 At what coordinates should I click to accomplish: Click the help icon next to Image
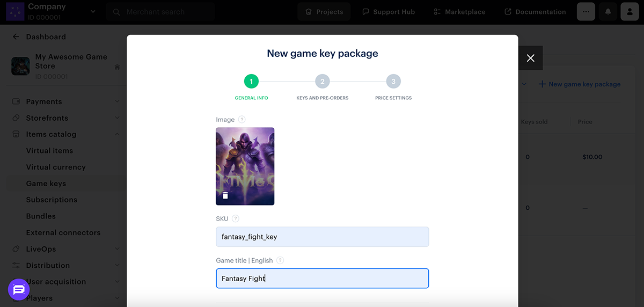pos(242,120)
